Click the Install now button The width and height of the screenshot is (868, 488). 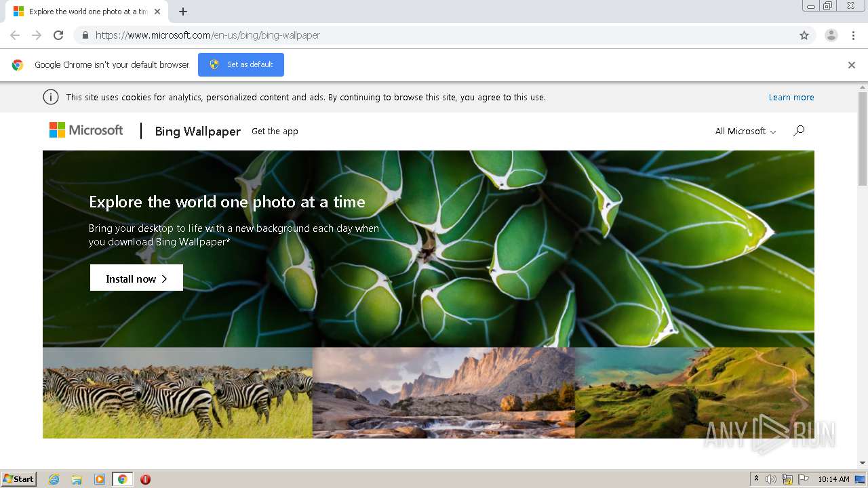[x=136, y=279]
